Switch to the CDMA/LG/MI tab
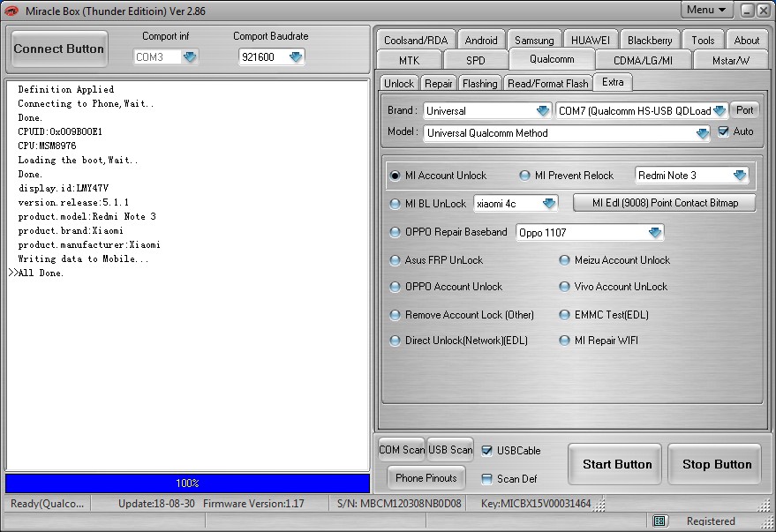 click(643, 60)
